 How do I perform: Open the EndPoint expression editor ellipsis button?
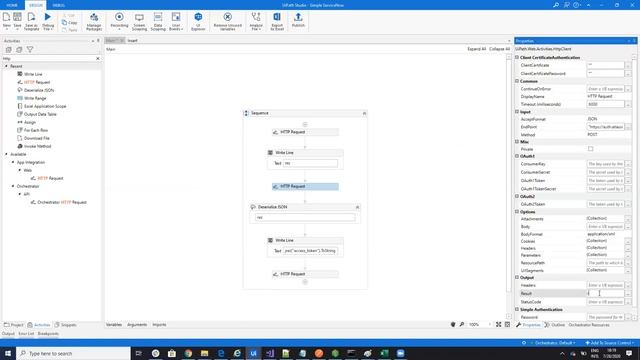(628, 127)
